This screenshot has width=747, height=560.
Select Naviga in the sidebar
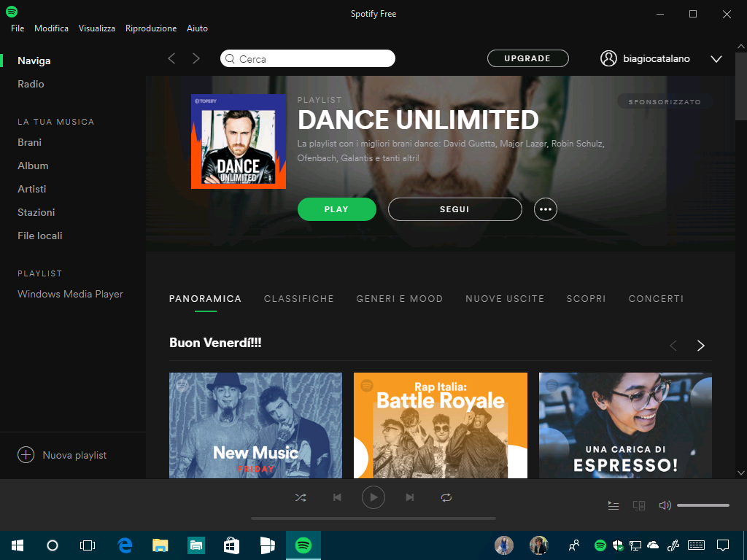[x=34, y=61]
